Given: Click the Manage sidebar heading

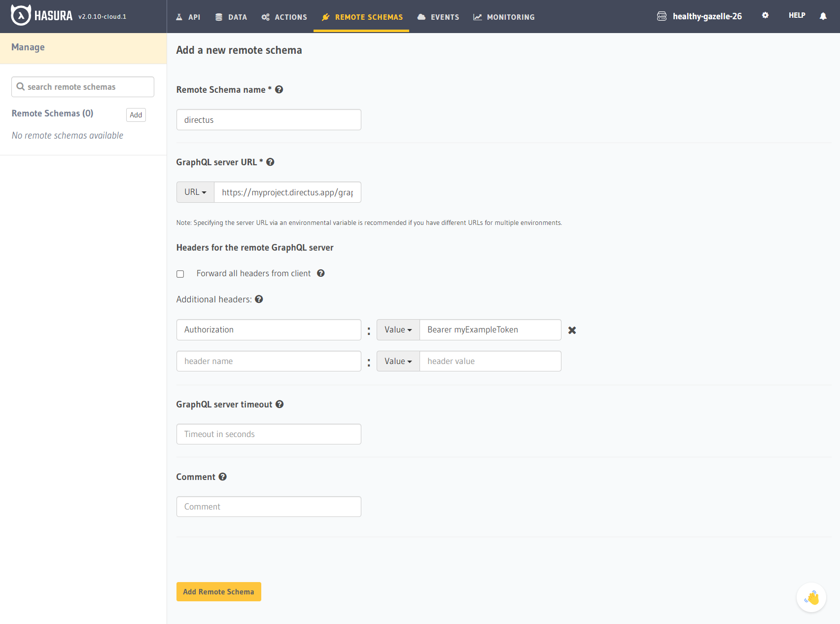Looking at the screenshot, I should (28, 47).
